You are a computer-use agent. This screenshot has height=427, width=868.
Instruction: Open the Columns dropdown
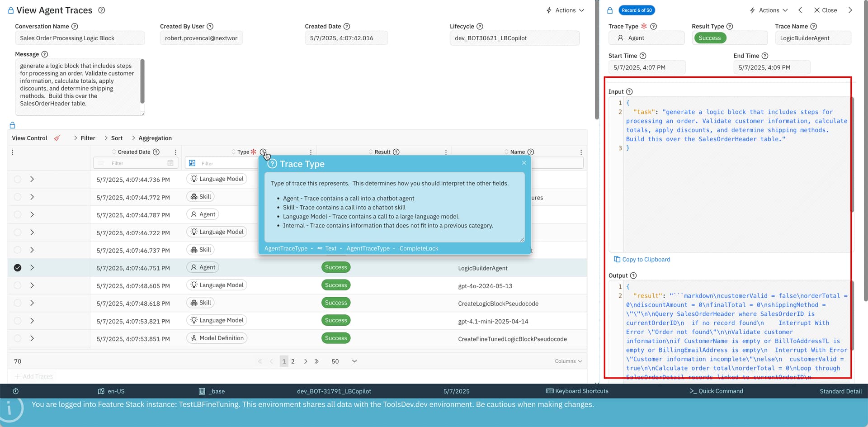568,361
